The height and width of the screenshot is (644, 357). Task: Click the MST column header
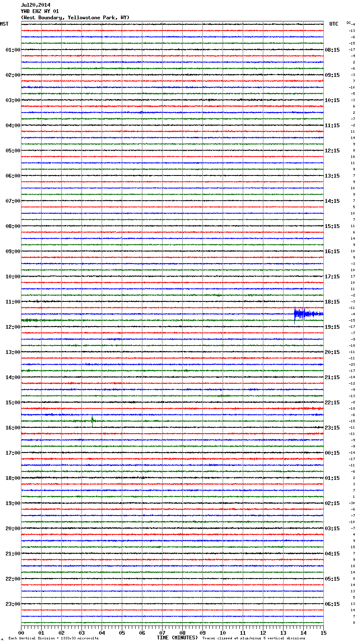4,24
